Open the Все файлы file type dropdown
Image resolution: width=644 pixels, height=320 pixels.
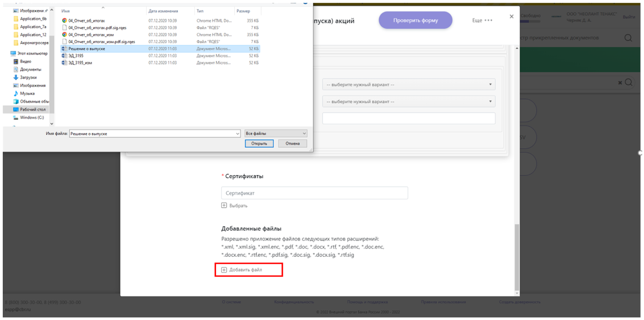(x=276, y=134)
